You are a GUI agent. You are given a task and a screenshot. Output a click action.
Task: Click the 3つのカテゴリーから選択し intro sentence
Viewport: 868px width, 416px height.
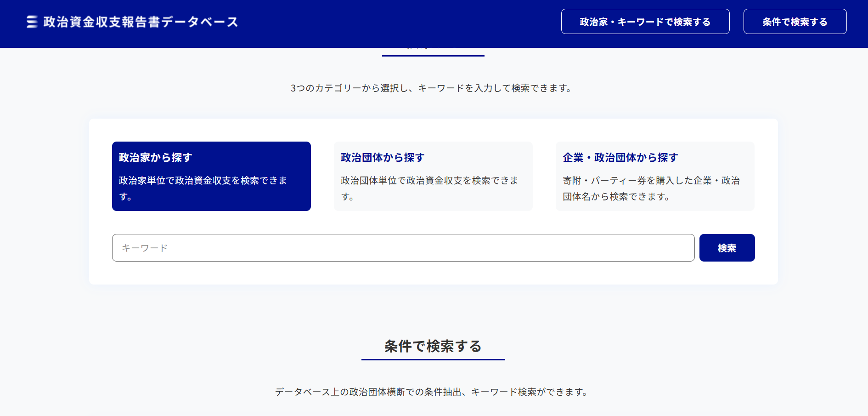(x=432, y=88)
